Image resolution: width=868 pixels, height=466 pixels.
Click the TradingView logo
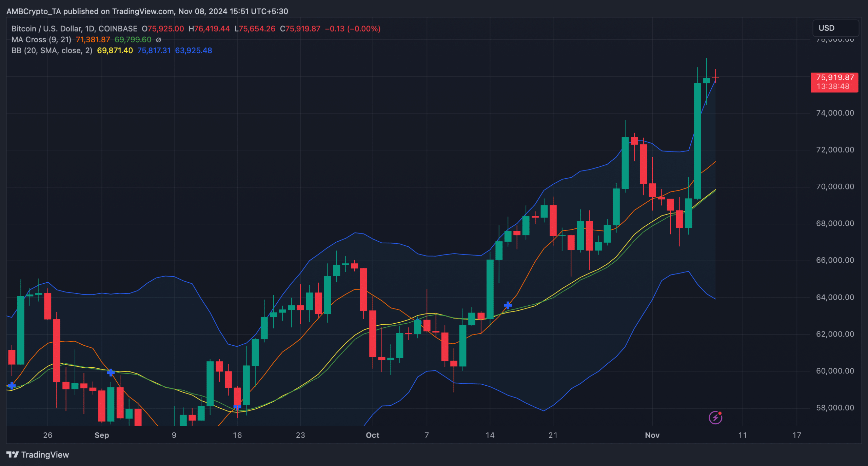[13, 454]
